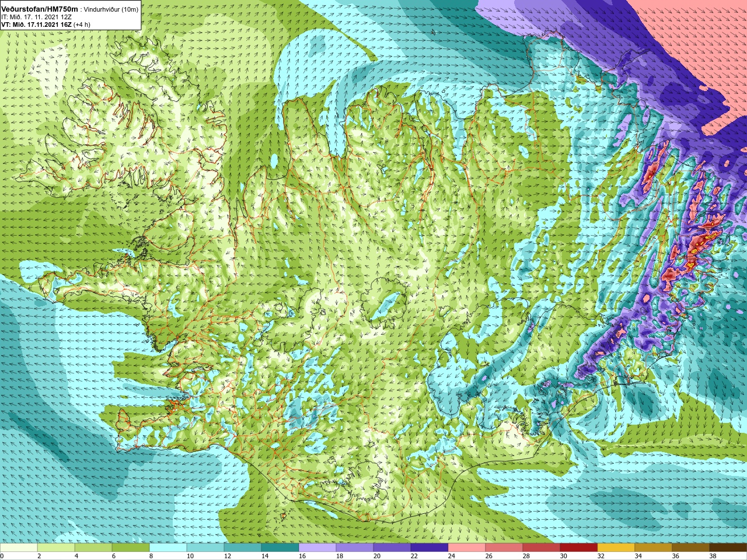Click the legend value 0
The width and height of the screenshot is (747, 560).
click(2, 556)
